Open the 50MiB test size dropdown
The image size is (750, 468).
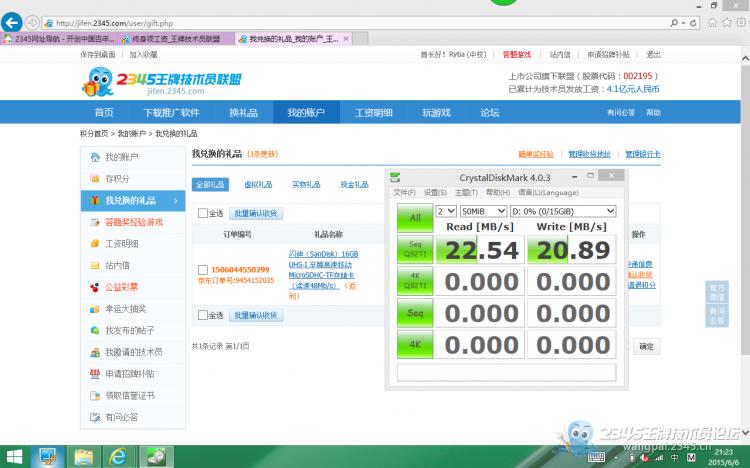[x=483, y=211]
